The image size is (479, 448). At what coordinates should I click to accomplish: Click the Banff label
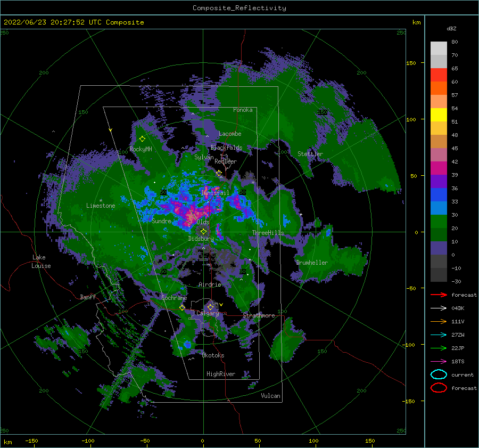click(x=88, y=297)
